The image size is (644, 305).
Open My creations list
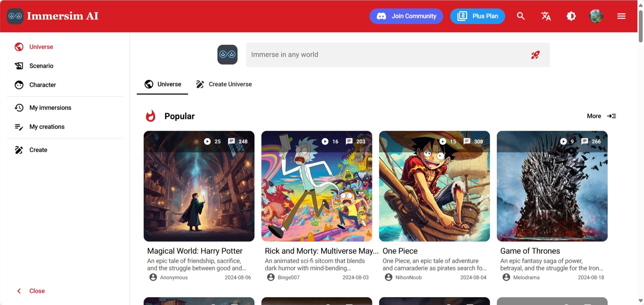click(x=47, y=127)
